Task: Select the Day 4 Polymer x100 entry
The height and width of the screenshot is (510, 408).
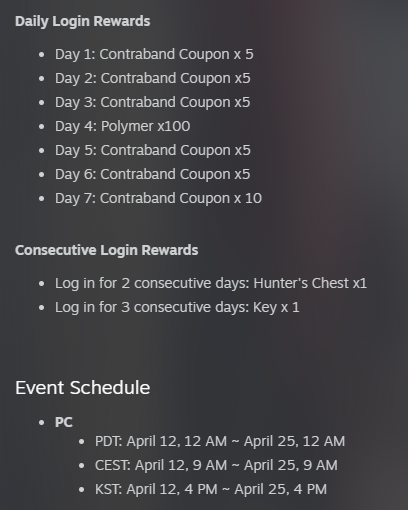Action: [x=123, y=126]
